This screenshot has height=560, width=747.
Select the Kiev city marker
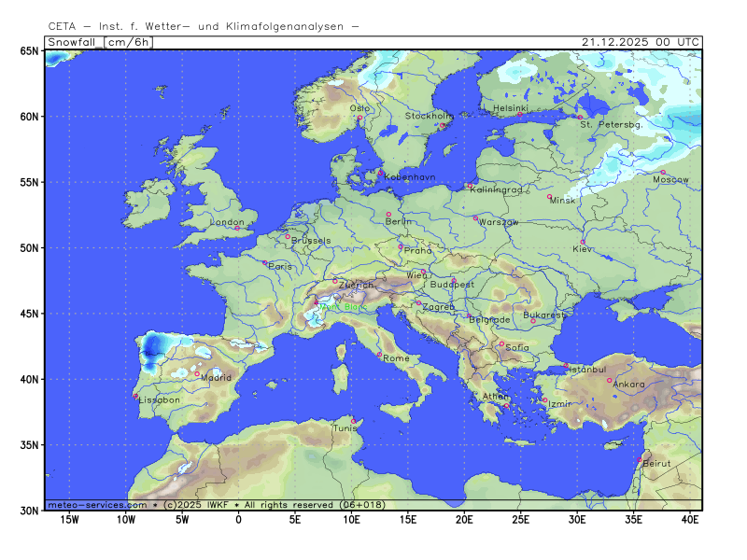coord(583,243)
